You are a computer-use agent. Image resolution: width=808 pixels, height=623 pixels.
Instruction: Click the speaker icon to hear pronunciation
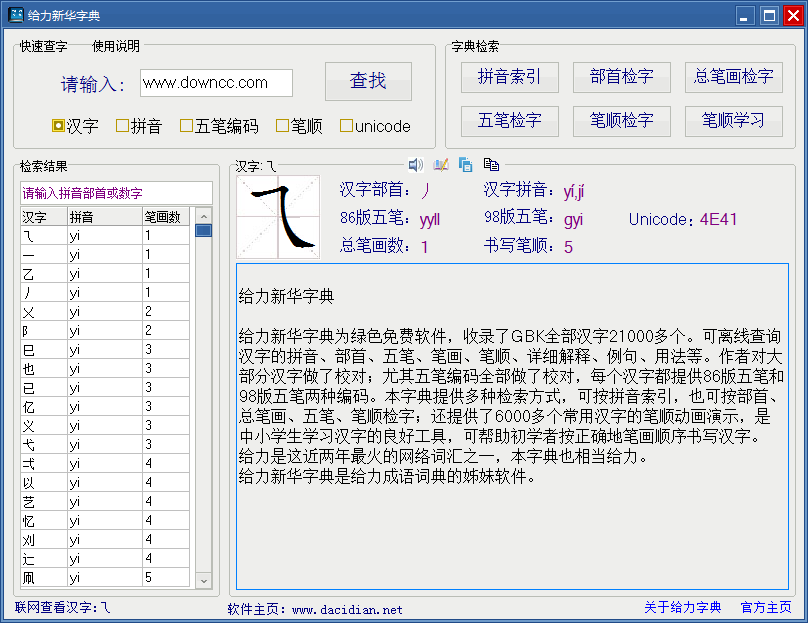tap(416, 164)
